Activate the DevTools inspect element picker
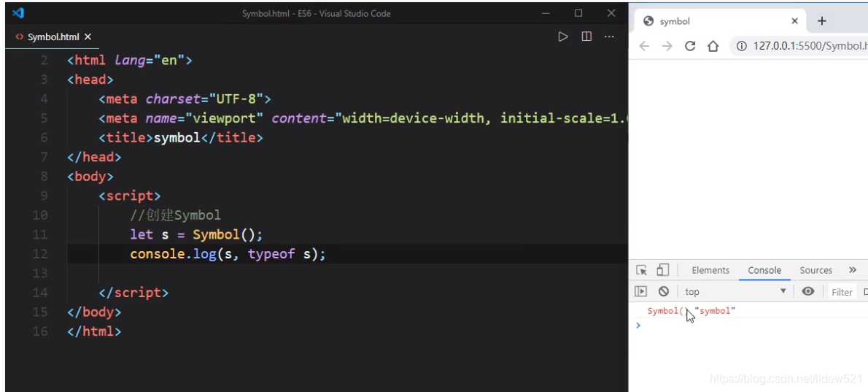Image resolution: width=868 pixels, height=392 pixels. pyautogui.click(x=642, y=270)
